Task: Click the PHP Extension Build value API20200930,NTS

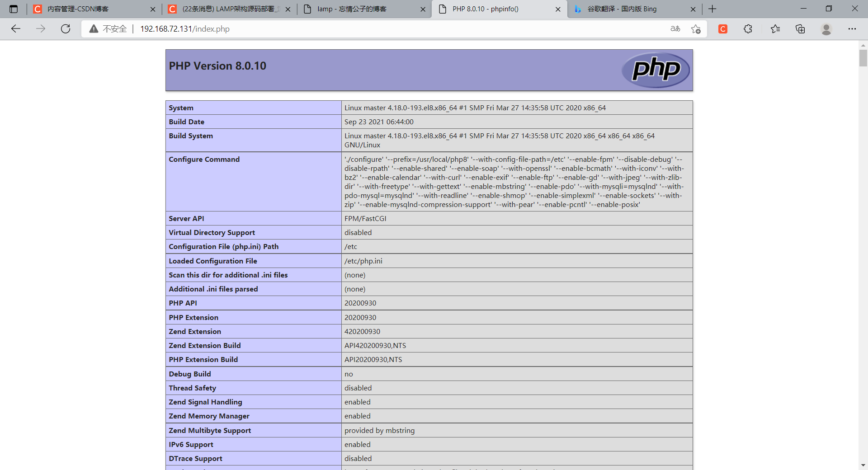Action: pos(373,360)
